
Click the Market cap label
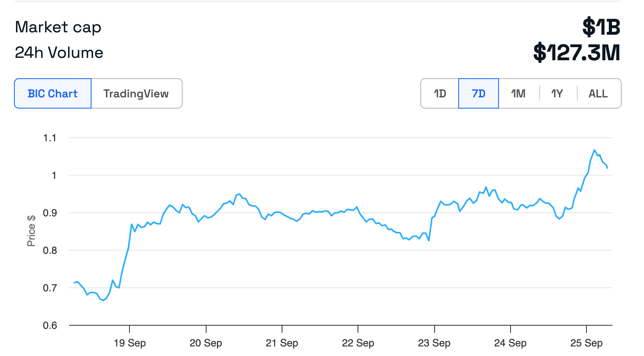click(x=58, y=27)
